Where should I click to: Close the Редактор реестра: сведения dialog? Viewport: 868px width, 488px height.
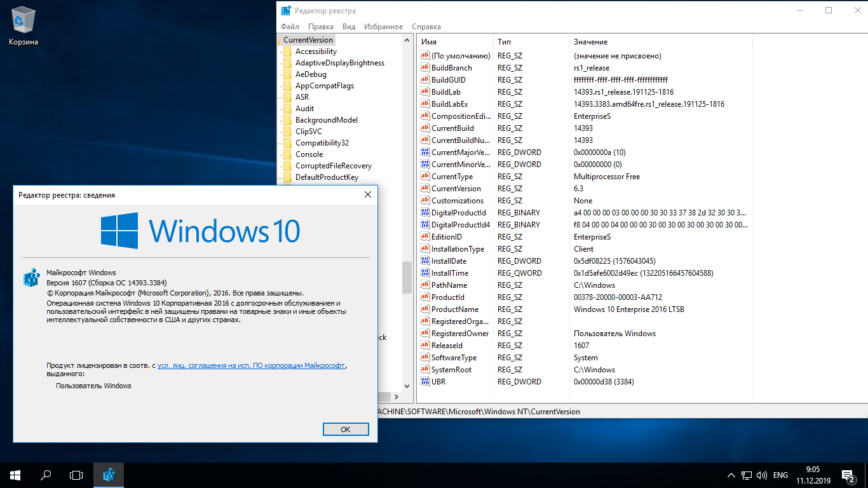point(367,195)
